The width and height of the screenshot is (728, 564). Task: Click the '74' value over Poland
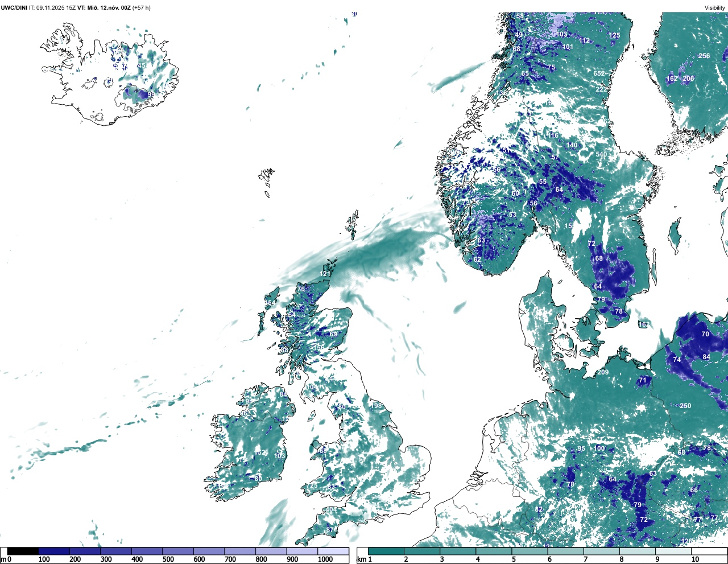(x=677, y=360)
